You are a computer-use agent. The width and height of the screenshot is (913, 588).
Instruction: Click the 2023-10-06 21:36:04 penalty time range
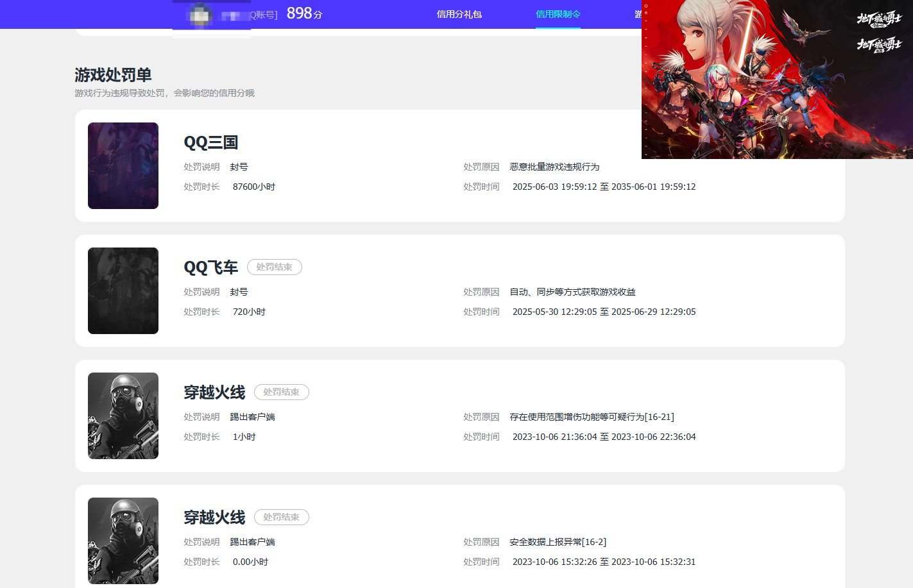[604, 437]
